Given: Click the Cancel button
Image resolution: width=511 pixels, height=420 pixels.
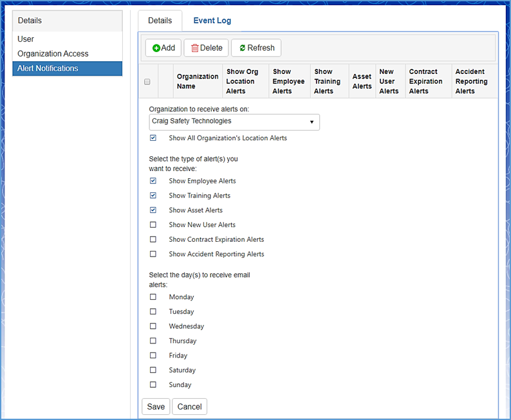Looking at the screenshot, I should (189, 406).
